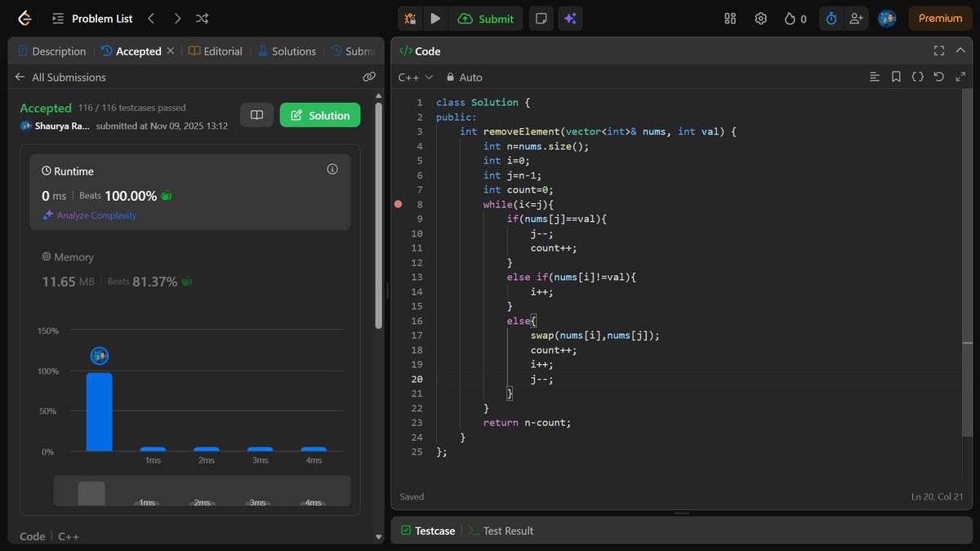Click the chart range slider handle
980x551 pixels.
pyautogui.click(x=91, y=493)
